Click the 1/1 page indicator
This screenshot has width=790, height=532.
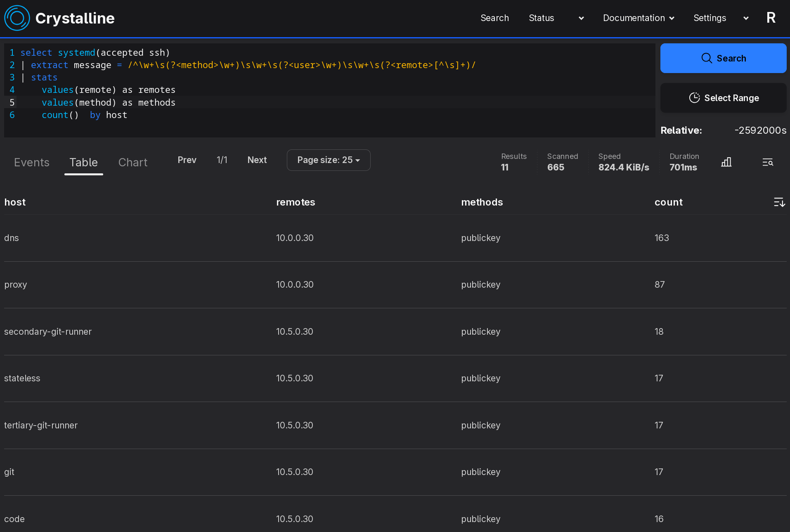(222, 160)
